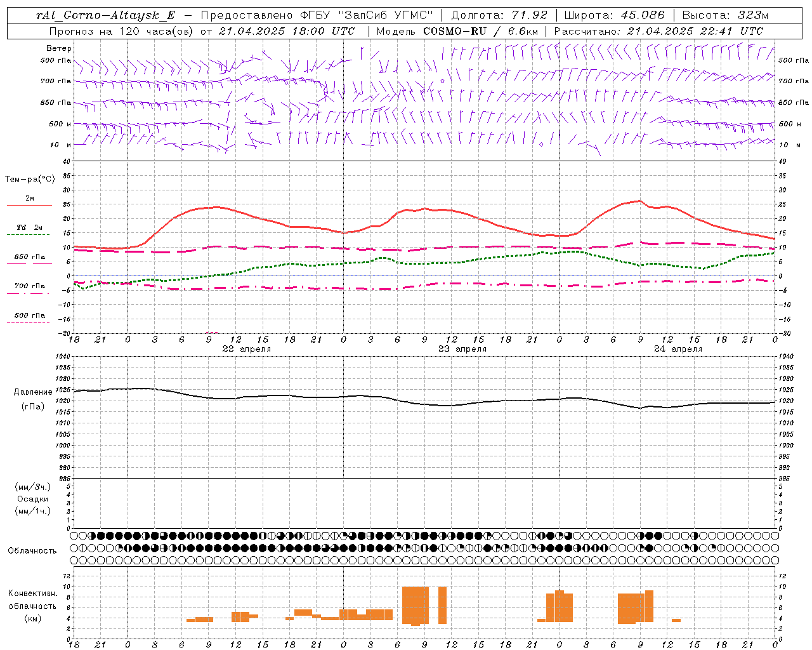This screenshot has height=650, width=812.
Task: Click the Рассчитано: 21.04.2025 22:41 UTC text
Action: click(x=658, y=31)
